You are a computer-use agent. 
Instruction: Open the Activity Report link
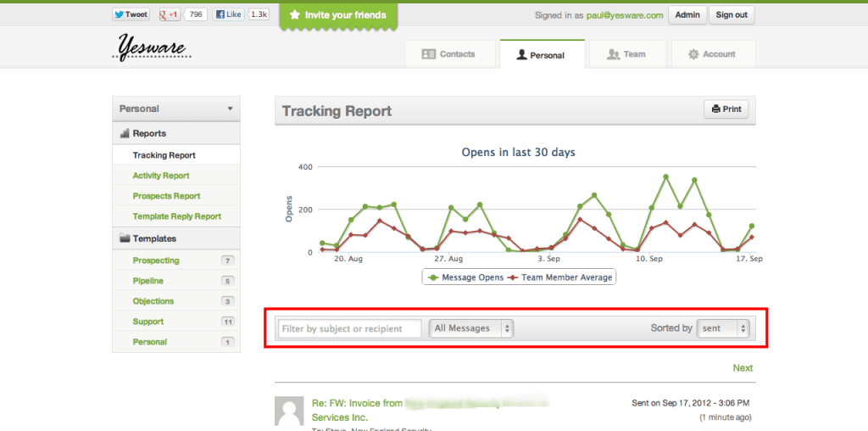(x=161, y=176)
